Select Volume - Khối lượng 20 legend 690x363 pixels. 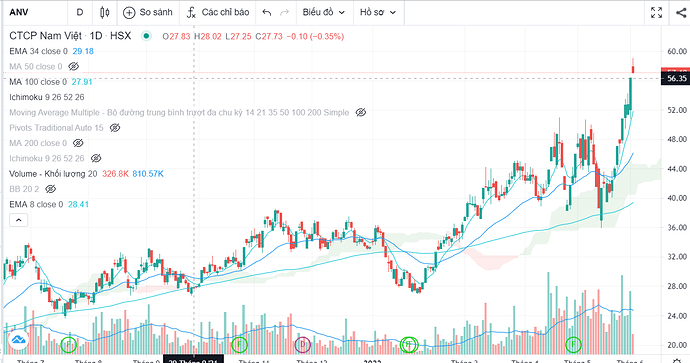pyautogui.click(x=53, y=174)
